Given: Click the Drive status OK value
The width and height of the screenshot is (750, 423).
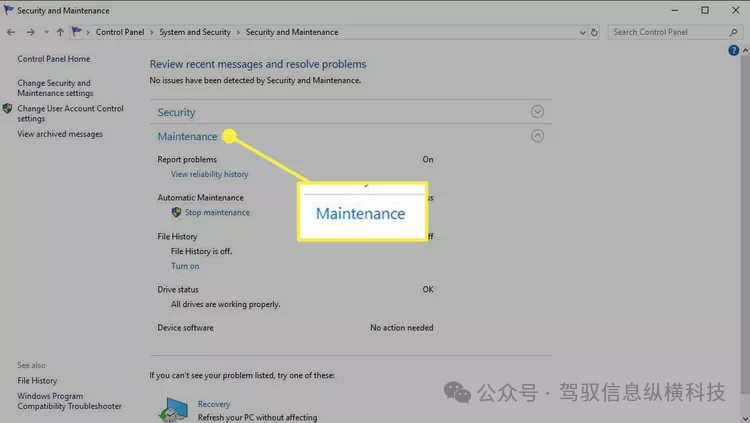Looking at the screenshot, I should click(428, 289).
